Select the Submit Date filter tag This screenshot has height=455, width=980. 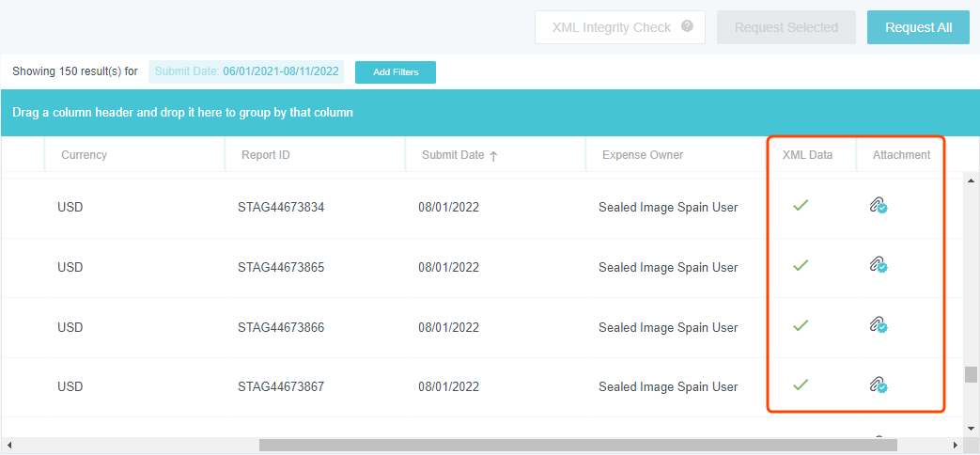(246, 71)
